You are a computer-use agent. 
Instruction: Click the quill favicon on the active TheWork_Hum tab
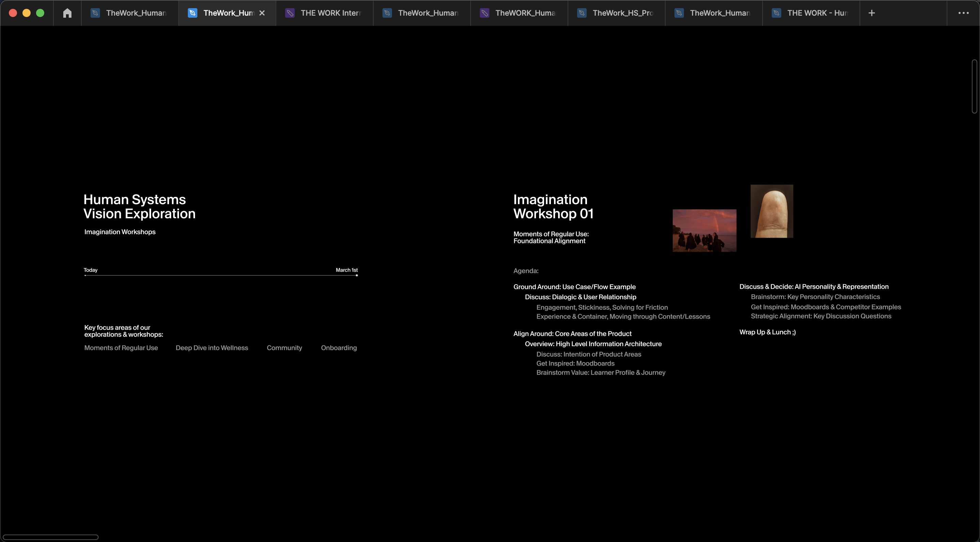point(192,13)
